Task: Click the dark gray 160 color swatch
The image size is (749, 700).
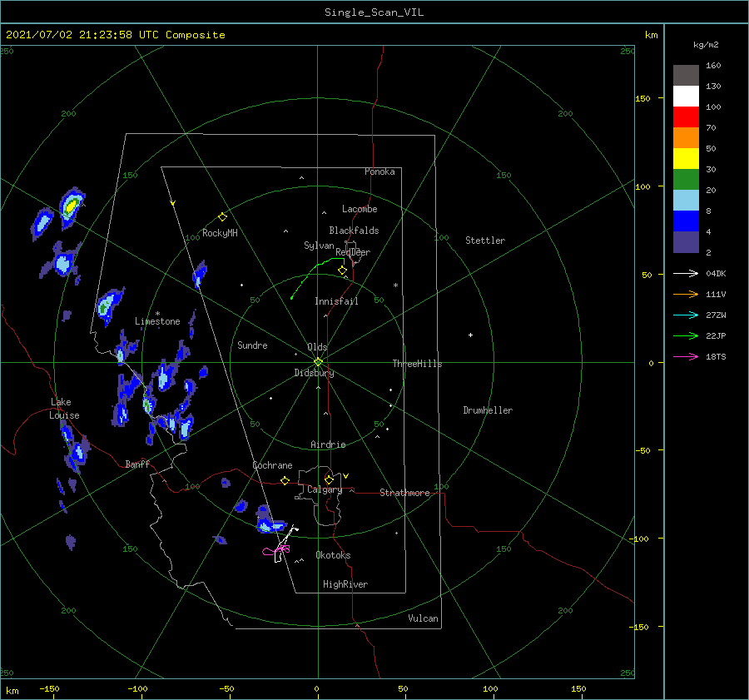Action: tap(686, 76)
